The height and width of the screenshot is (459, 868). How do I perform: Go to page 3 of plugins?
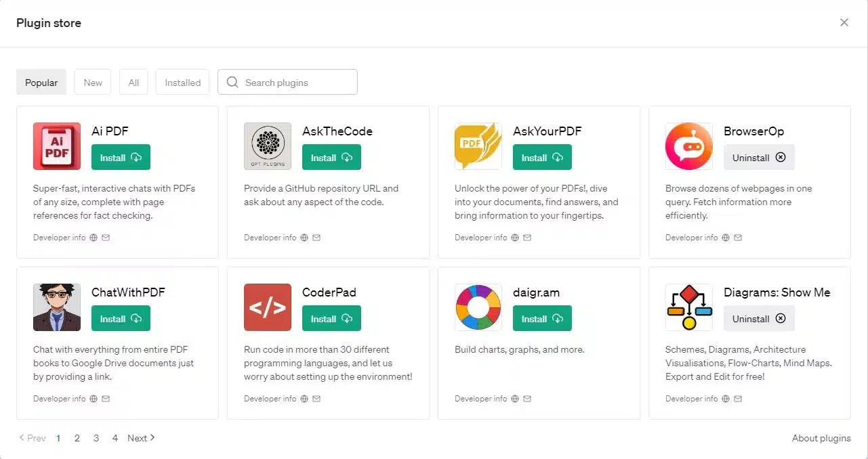(96, 438)
